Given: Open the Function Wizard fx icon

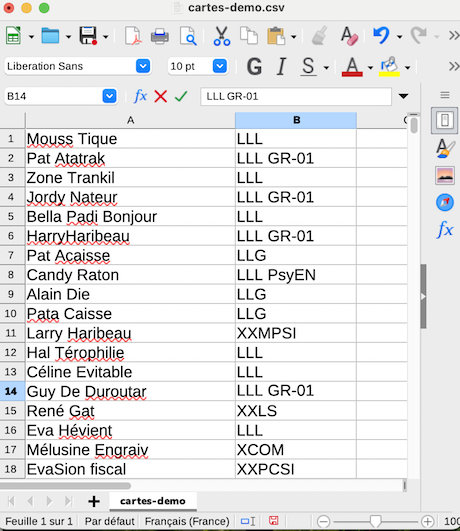Looking at the screenshot, I should click(140, 96).
